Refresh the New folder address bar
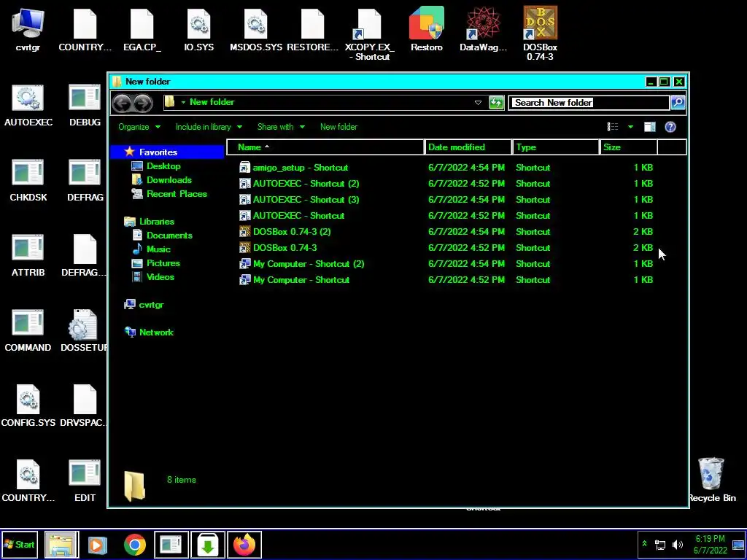 (x=496, y=102)
